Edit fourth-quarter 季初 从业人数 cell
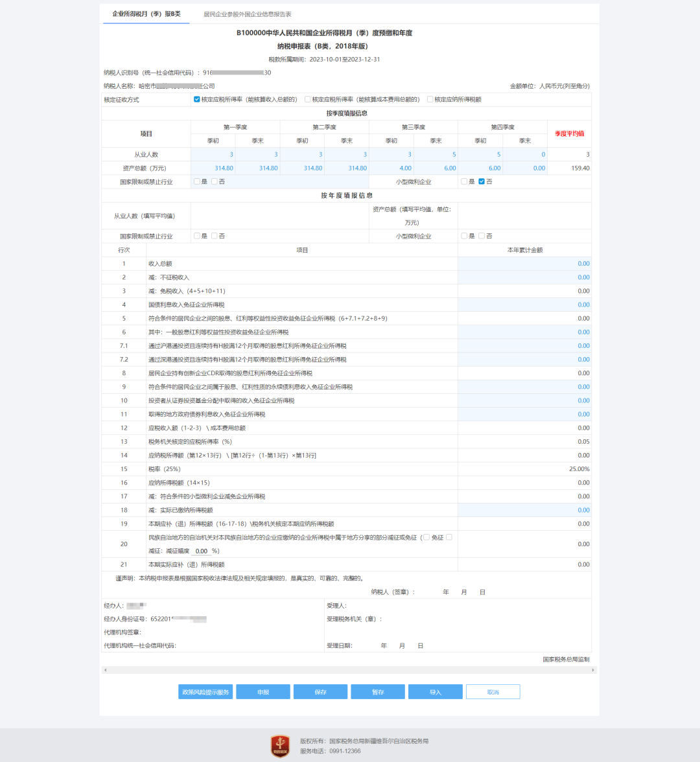Image resolution: width=700 pixels, height=762 pixels. [x=480, y=154]
